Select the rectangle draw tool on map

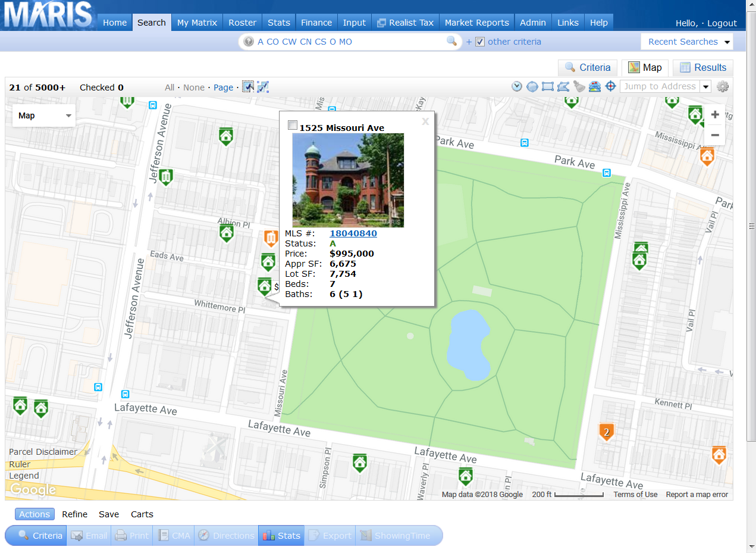point(548,87)
